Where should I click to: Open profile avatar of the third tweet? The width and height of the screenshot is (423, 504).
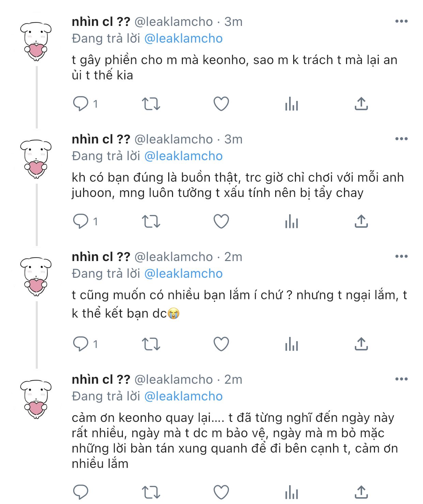36,276
